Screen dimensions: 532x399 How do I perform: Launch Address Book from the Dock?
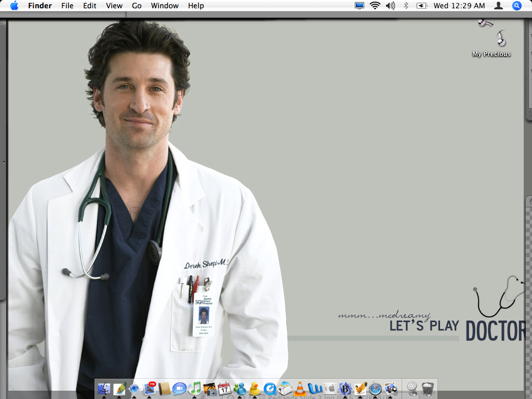[x=164, y=389]
